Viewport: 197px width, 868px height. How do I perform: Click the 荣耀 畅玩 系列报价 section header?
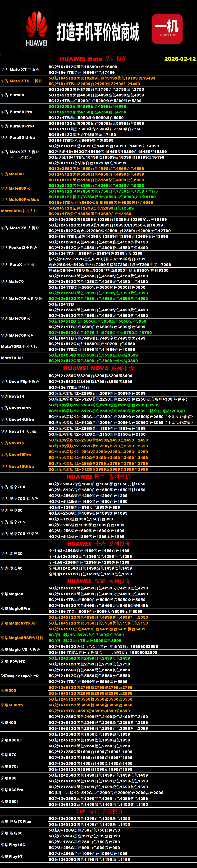(x=98, y=812)
